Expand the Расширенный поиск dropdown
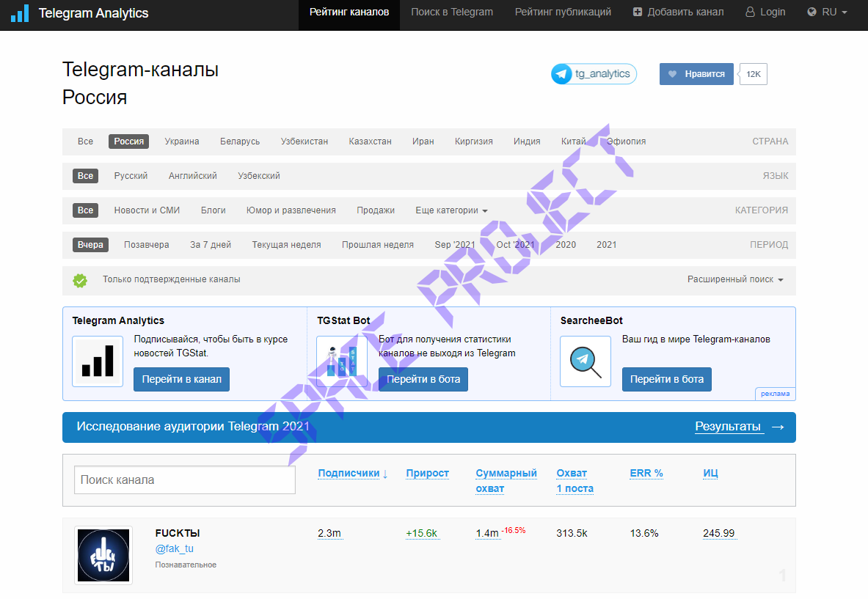Viewport: 868px width, 599px height. coord(735,279)
